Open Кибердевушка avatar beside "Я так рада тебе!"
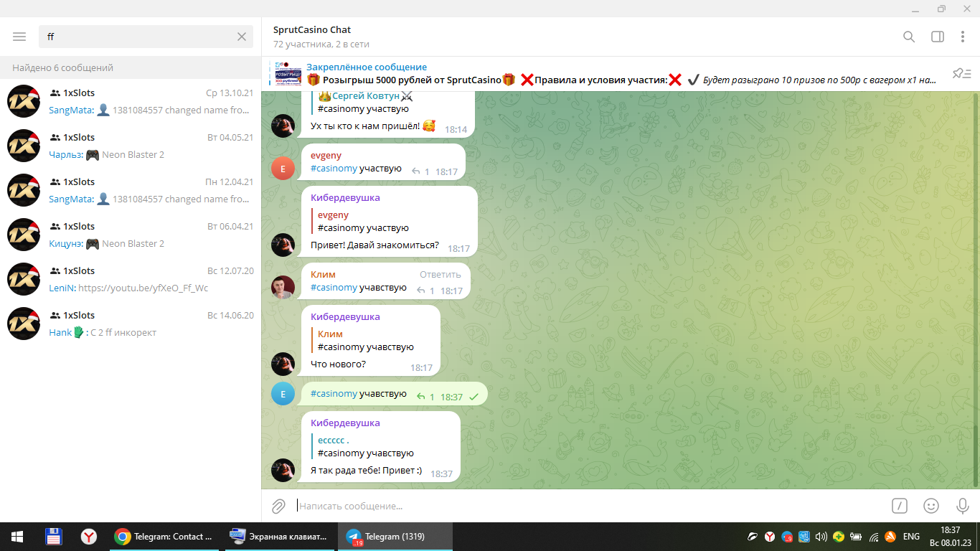 tap(283, 471)
